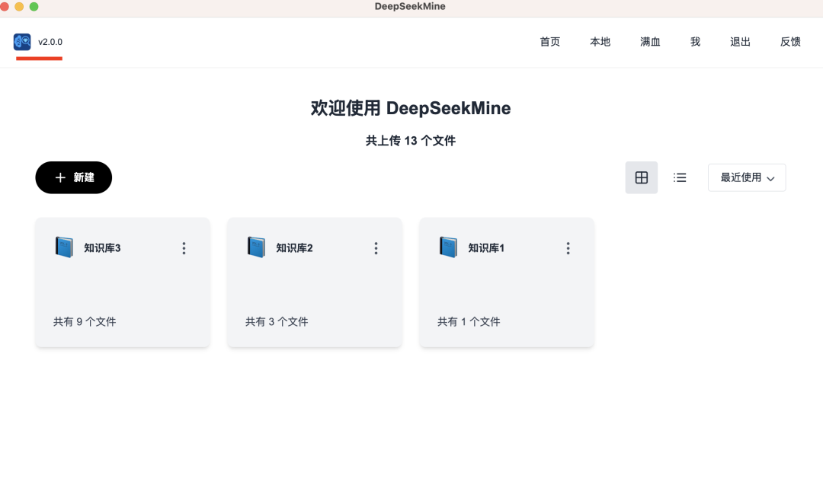The height and width of the screenshot is (504, 823).
Task: Open the 我 menu item
Action: (x=695, y=42)
